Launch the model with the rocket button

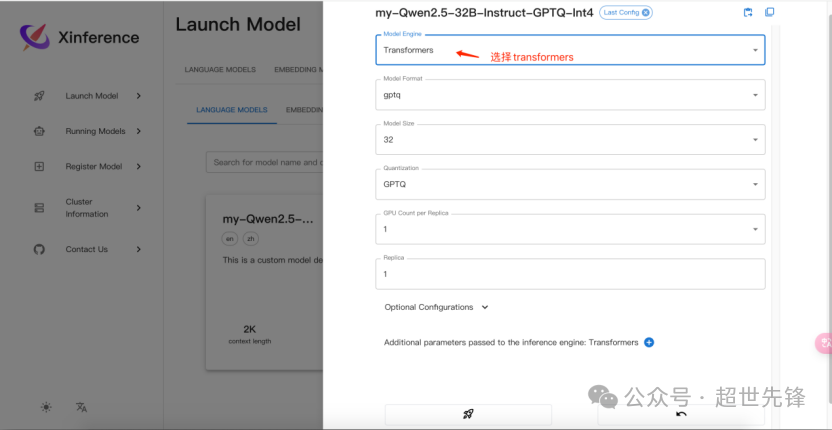(468, 415)
